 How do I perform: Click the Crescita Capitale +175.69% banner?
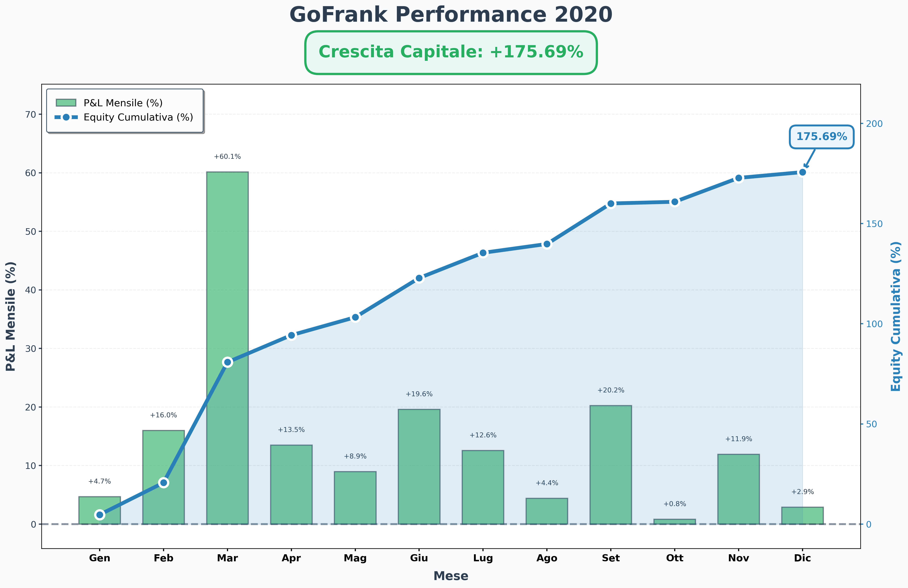click(x=451, y=52)
